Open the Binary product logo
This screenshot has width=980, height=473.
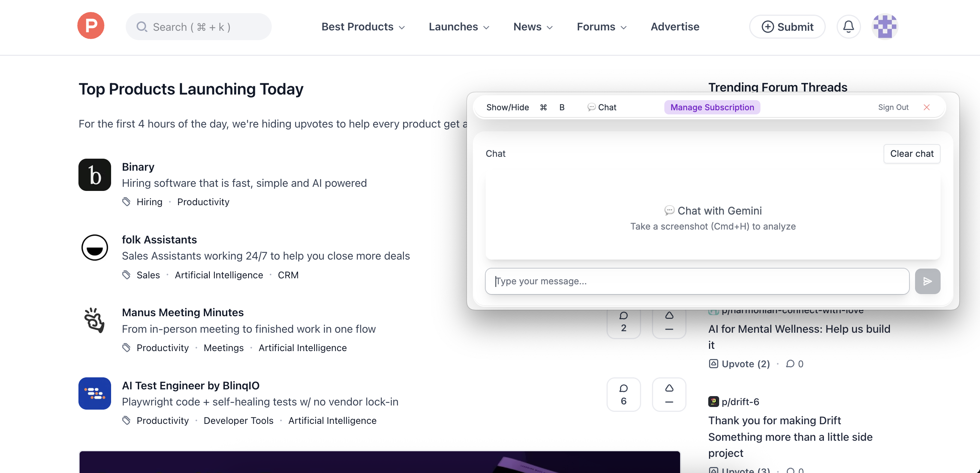[94, 175]
